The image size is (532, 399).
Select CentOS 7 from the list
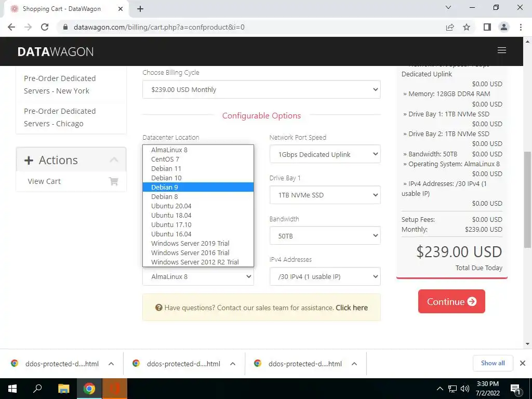coord(198,159)
